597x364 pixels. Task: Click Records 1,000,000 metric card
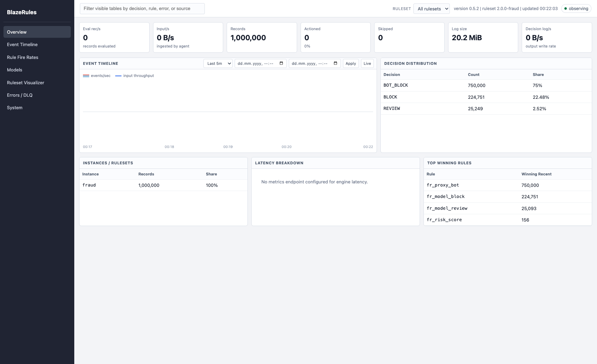pos(262,37)
